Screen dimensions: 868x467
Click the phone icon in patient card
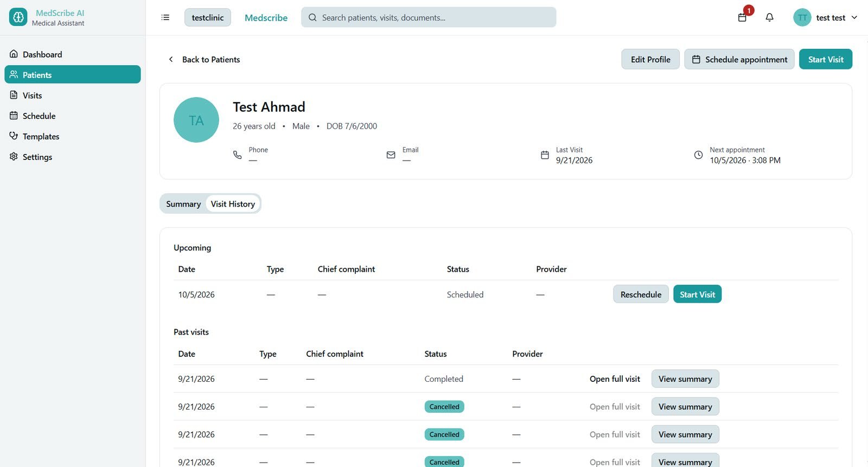237,155
